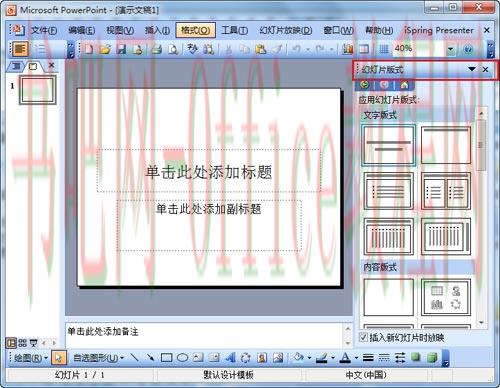Viewport: 500px width, 388px height.
Task: Expand the formatting toolbar options chevron
Action: pos(70,50)
